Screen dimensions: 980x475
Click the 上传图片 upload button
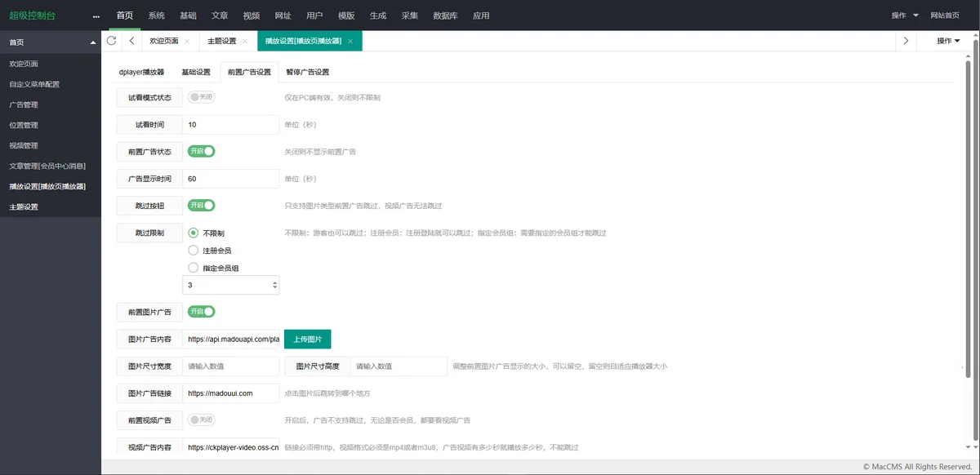tap(307, 339)
